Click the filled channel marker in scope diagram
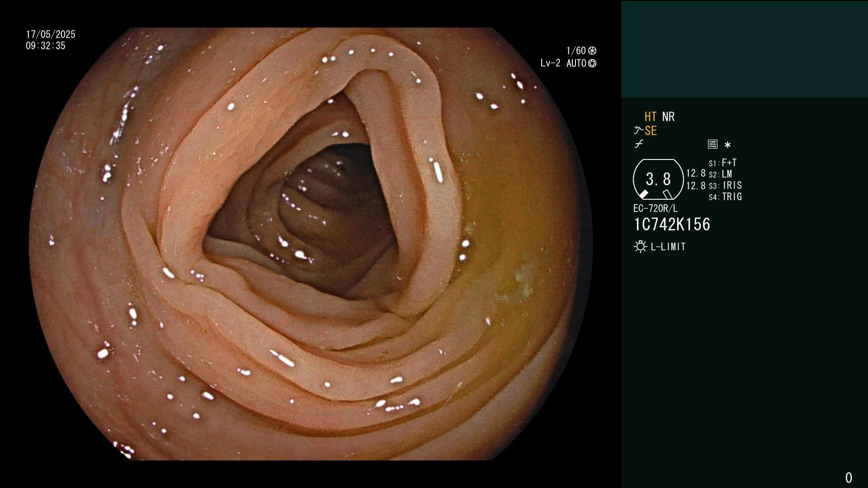The height and width of the screenshot is (488, 868). 643,194
